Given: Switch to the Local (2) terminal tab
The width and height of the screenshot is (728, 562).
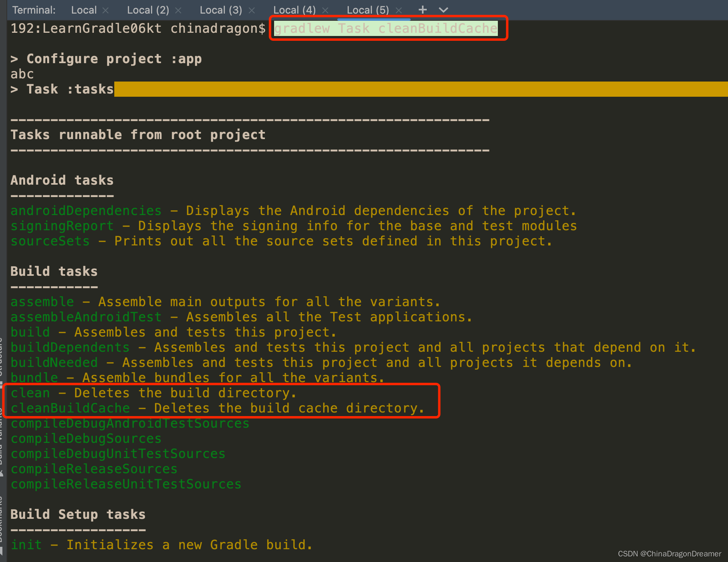Looking at the screenshot, I should click(148, 10).
